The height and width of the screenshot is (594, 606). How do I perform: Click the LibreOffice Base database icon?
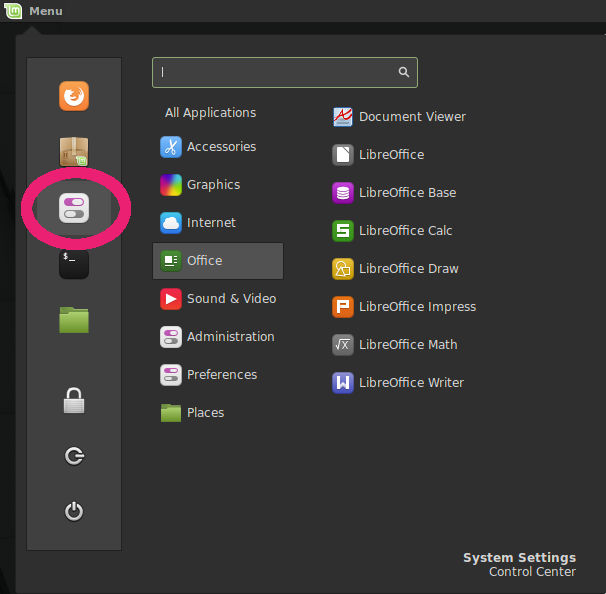pyautogui.click(x=343, y=192)
